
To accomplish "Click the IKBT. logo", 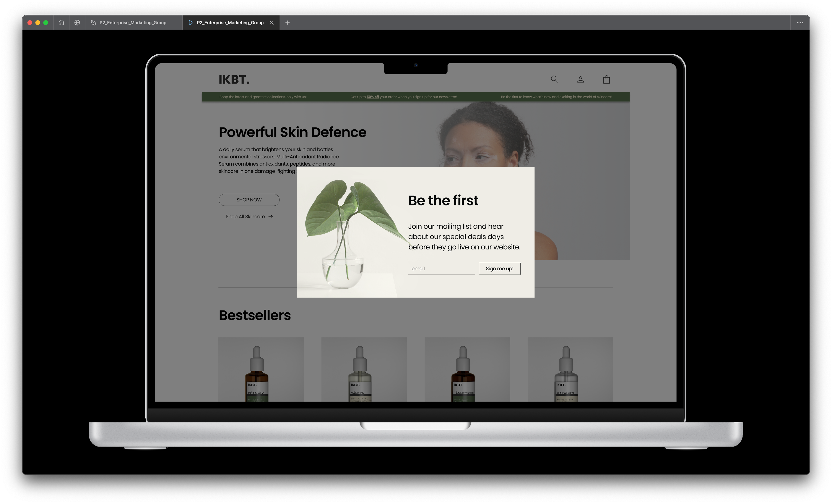I will [234, 80].
